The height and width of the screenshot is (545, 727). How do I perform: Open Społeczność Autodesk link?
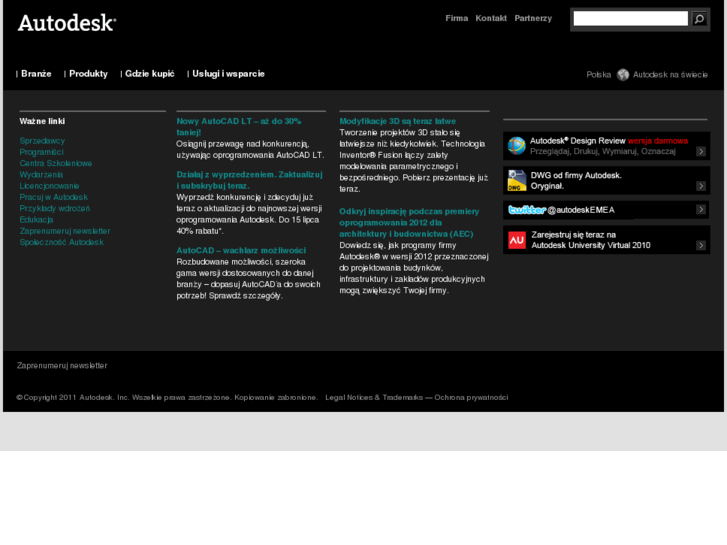[61, 242]
